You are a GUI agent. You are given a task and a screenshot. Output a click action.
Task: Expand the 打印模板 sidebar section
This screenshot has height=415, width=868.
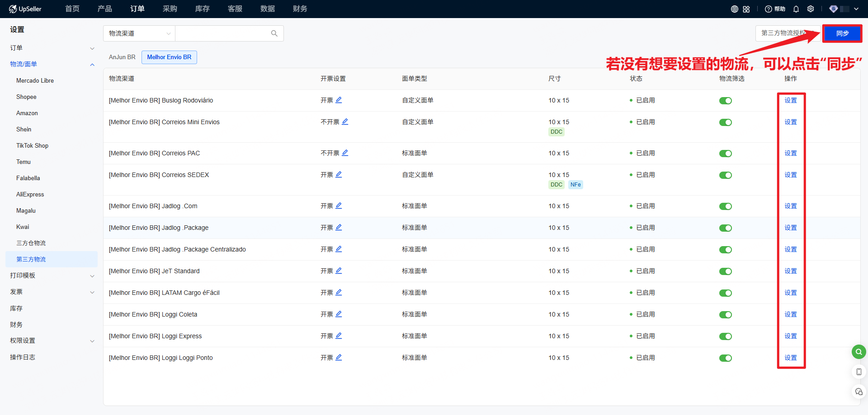click(x=52, y=275)
